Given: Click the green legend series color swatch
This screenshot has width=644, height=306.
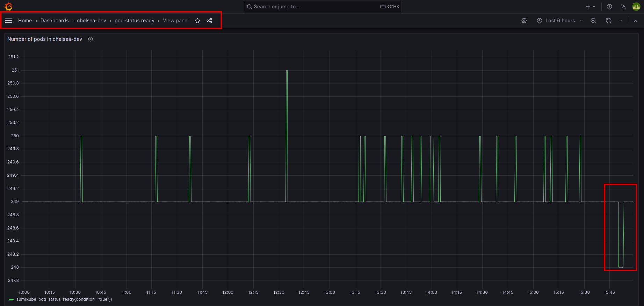Looking at the screenshot, I should pyautogui.click(x=11, y=299).
